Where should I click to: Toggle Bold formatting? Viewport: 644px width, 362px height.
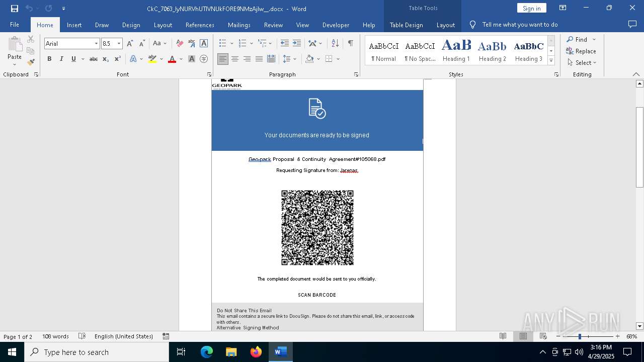(x=49, y=59)
